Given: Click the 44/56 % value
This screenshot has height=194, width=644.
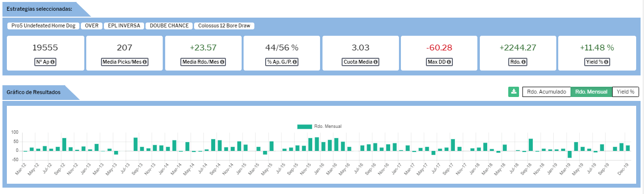Looking at the screenshot, I should [281, 48].
